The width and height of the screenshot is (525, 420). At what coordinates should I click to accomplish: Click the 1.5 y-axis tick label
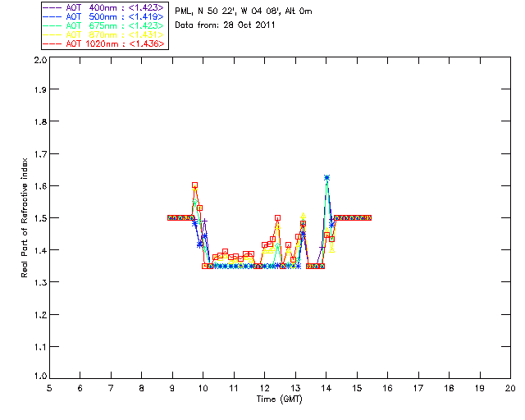40,218
